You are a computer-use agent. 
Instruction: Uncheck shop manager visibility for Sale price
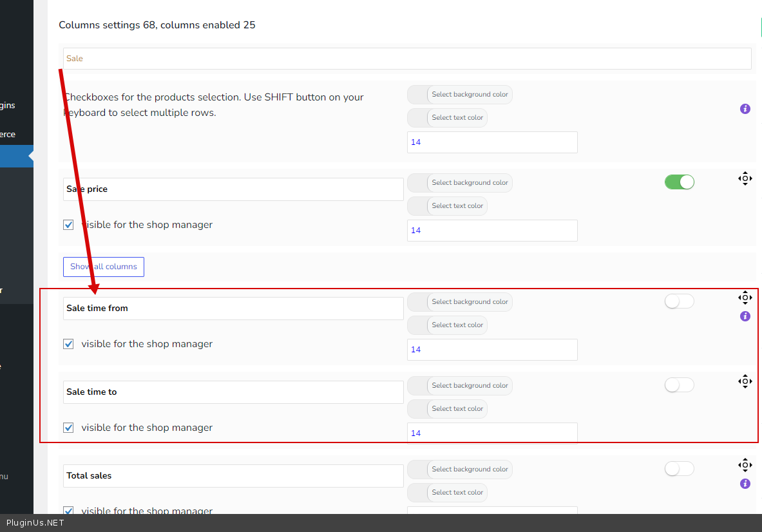pos(68,225)
